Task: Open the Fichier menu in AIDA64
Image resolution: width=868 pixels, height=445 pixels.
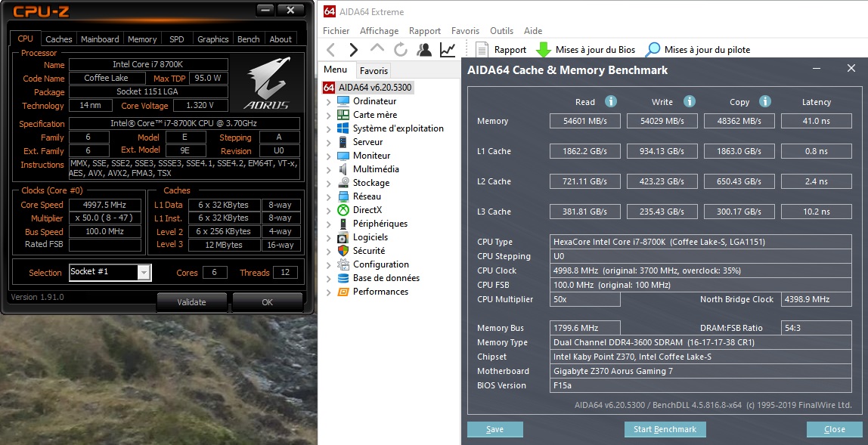Action: coord(336,31)
